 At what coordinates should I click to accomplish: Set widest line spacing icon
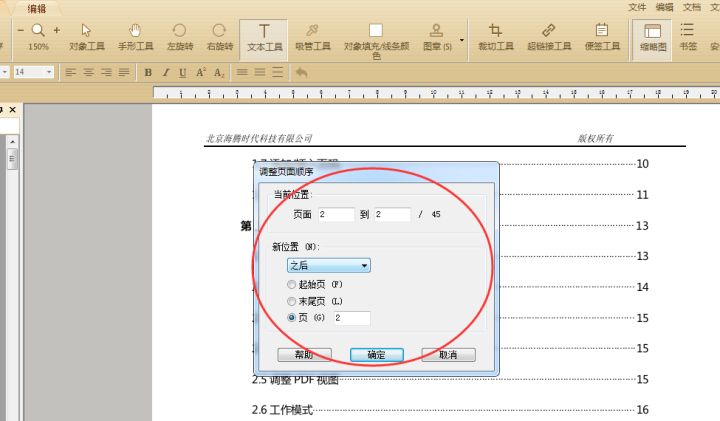coord(278,72)
